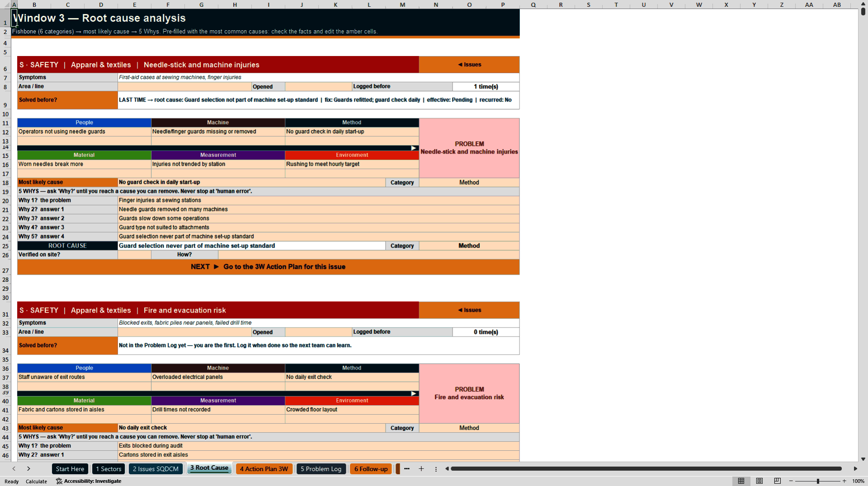Select cell 'Fabric and cartons stored in aisles'
868x486 pixels.
[x=84, y=410]
